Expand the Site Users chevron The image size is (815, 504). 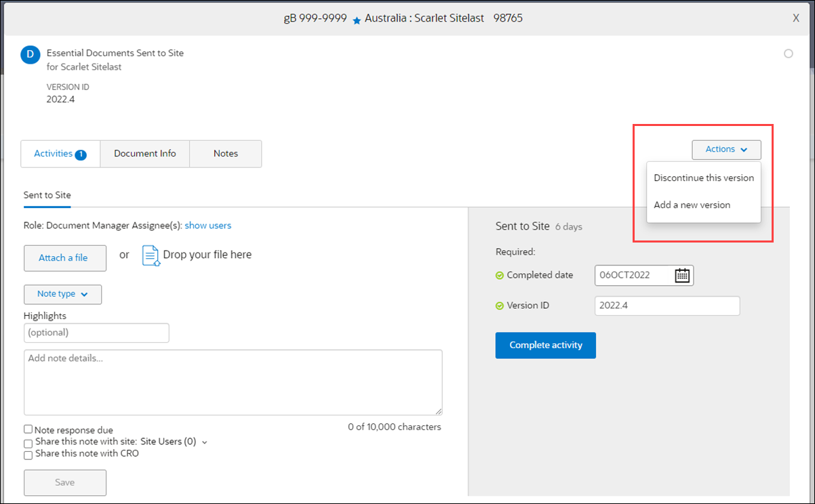coord(204,443)
